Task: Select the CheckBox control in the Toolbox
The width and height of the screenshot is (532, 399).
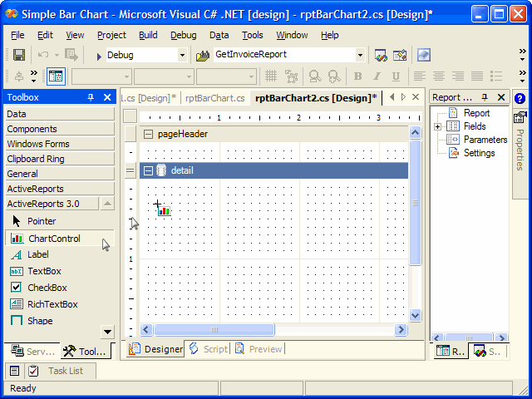Action: pos(47,288)
